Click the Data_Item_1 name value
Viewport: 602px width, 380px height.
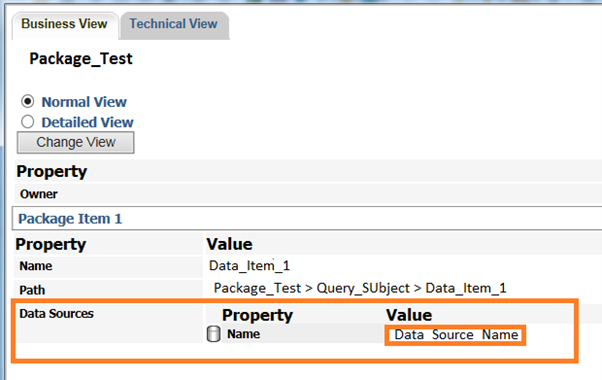pyautogui.click(x=249, y=266)
